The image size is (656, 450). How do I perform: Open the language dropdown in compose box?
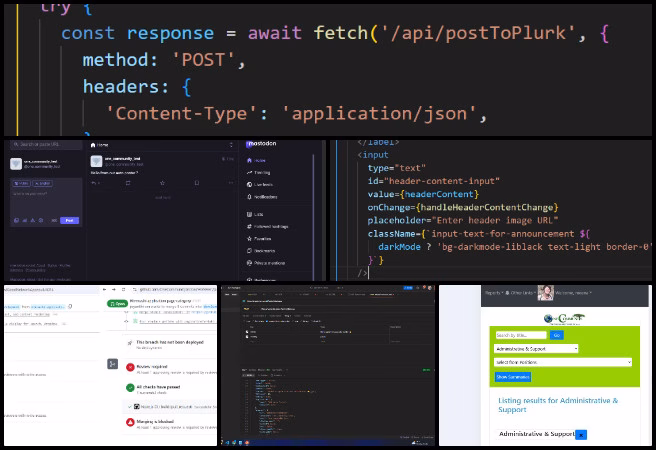[x=43, y=183]
